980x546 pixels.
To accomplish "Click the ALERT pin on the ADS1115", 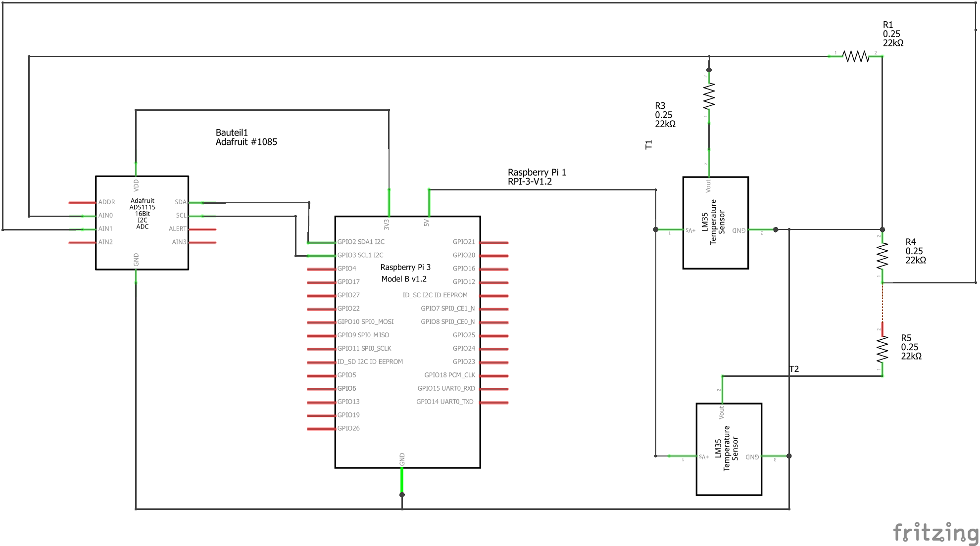I will pyautogui.click(x=202, y=229).
